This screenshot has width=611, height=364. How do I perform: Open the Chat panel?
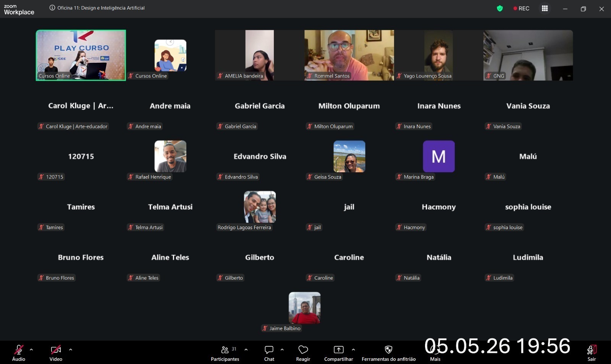click(269, 353)
